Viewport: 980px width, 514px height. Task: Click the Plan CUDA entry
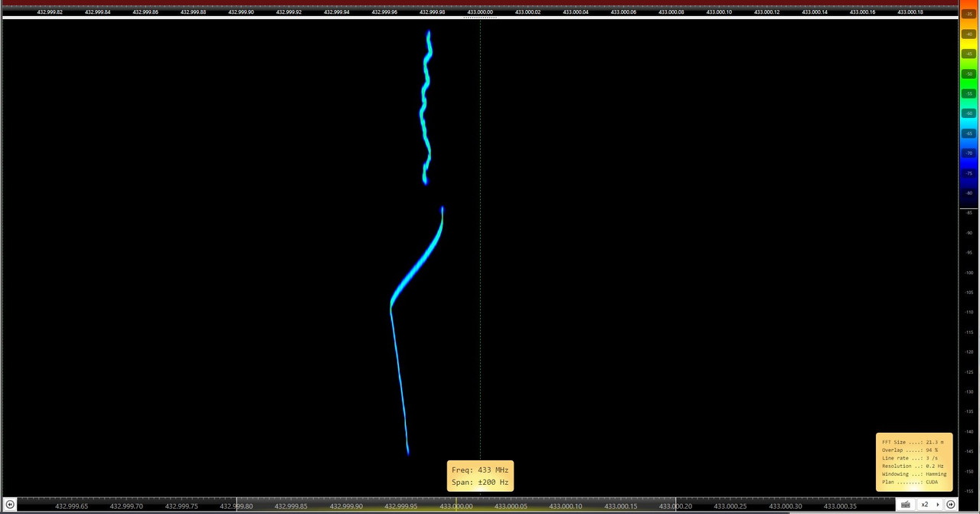click(910, 482)
